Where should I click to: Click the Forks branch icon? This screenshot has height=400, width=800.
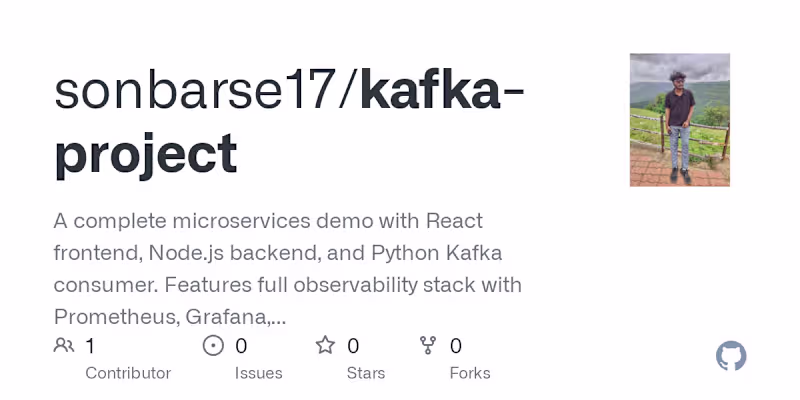pos(428,346)
